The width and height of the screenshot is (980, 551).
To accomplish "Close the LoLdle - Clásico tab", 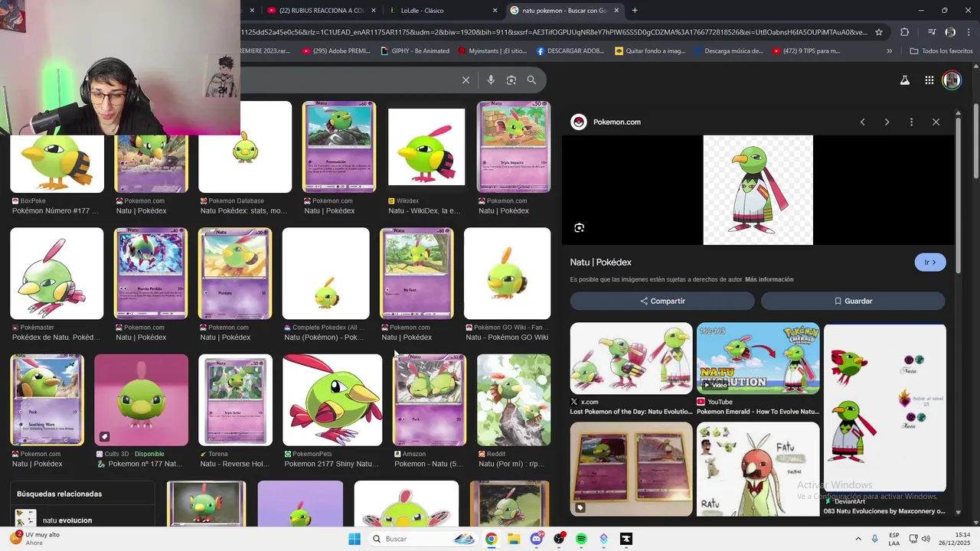I will tap(495, 11).
